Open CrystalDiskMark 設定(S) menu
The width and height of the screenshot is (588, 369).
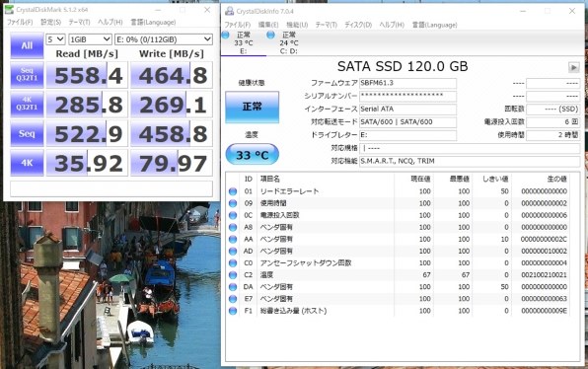click(50, 22)
